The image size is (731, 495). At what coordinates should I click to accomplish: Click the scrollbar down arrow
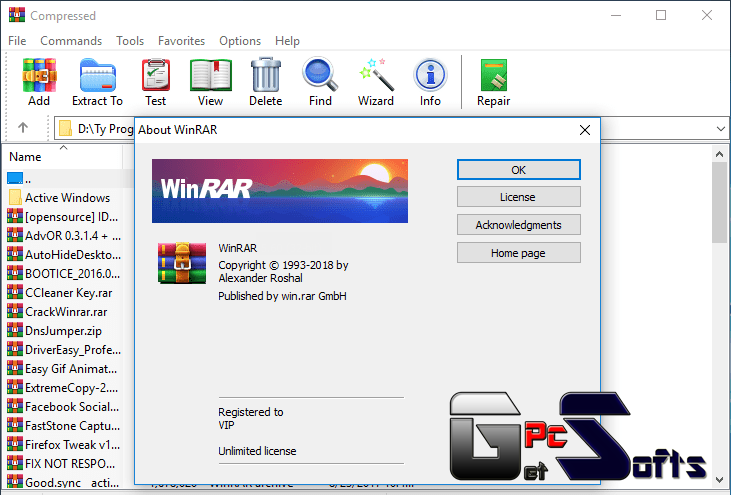(719, 479)
